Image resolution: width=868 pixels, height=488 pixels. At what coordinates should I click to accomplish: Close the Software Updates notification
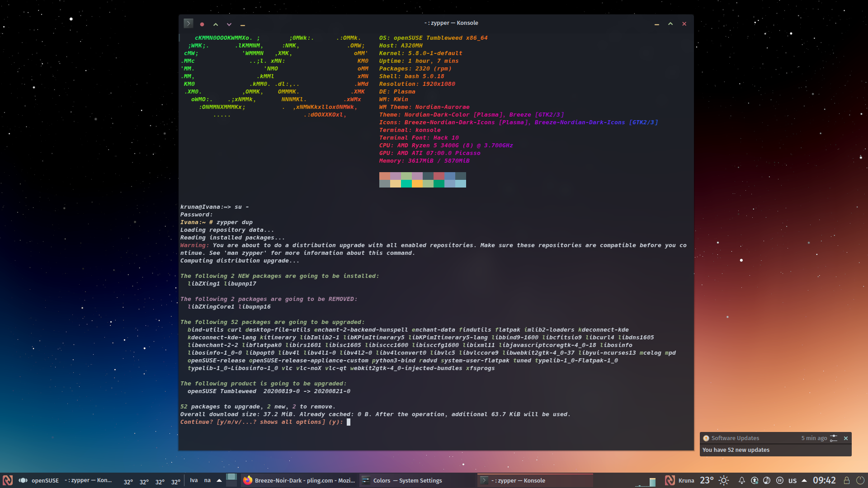(x=846, y=438)
